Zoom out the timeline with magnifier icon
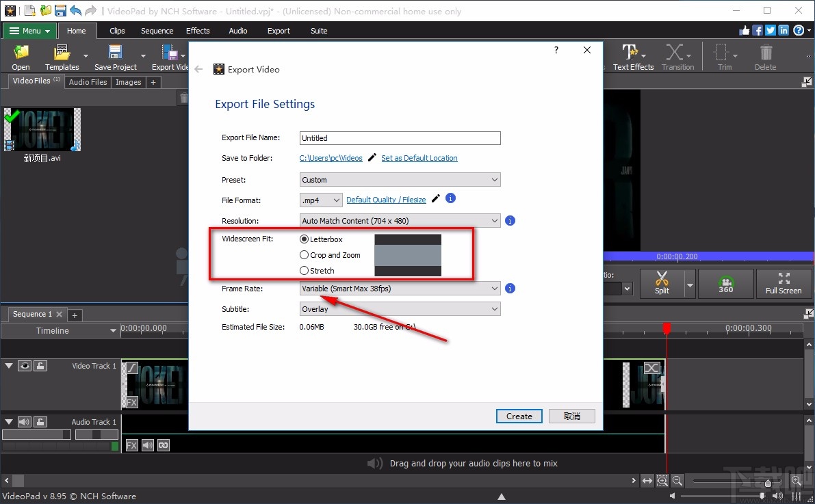The width and height of the screenshot is (815, 504). [x=677, y=480]
